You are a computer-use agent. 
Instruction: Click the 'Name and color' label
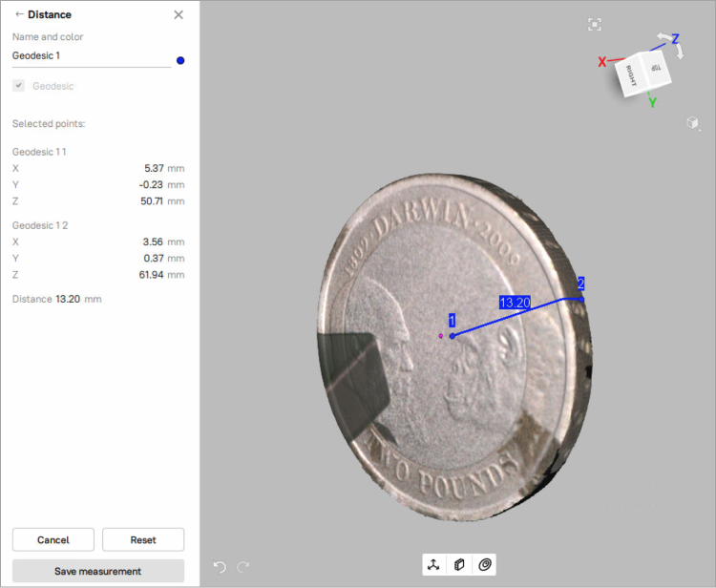pos(48,37)
